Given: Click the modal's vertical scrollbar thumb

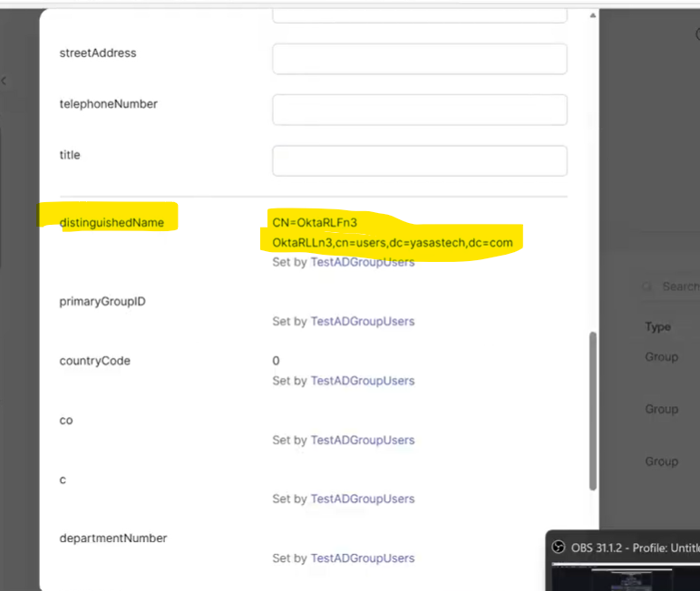Looking at the screenshot, I should click(x=593, y=410).
